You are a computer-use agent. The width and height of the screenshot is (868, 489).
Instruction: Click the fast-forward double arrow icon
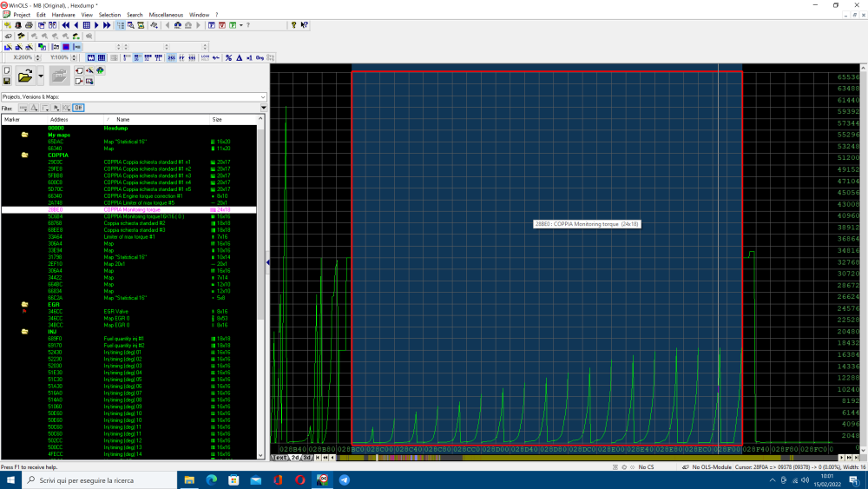point(107,25)
